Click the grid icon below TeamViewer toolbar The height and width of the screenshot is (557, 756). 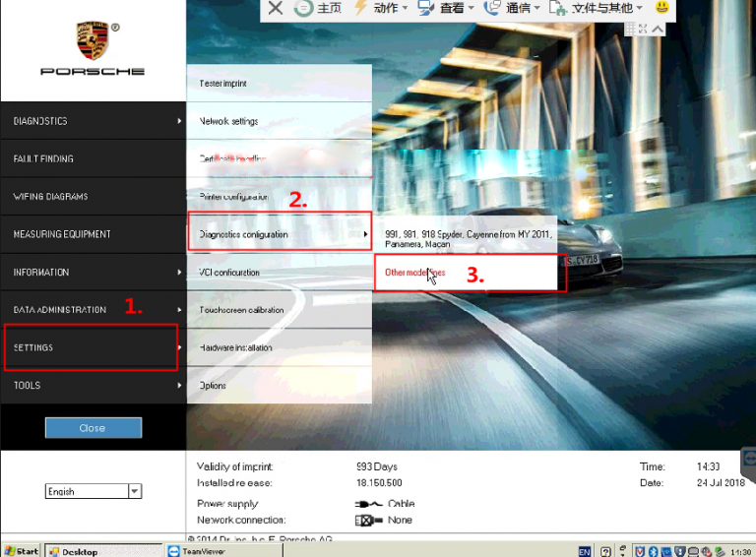(x=630, y=29)
